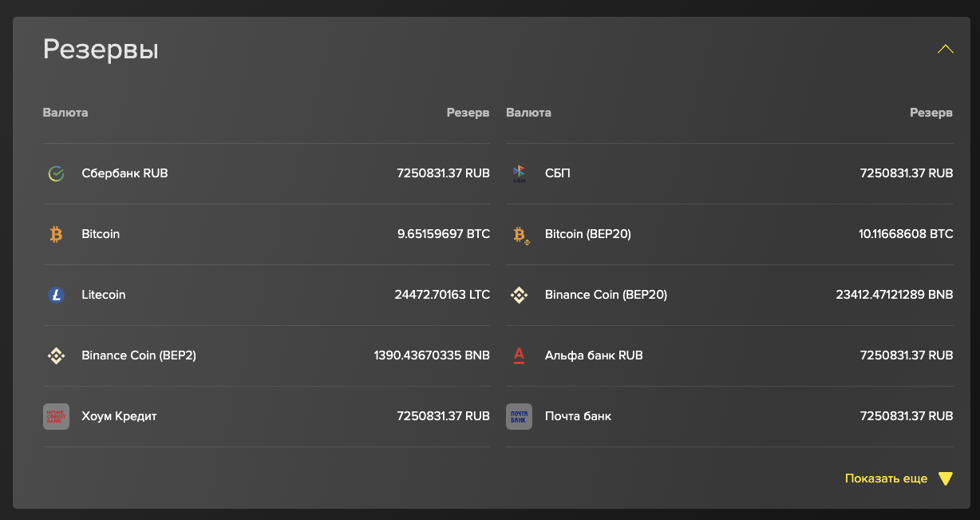
Task: Click the 10.11668608 BTC reserve value
Action: click(x=906, y=234)
